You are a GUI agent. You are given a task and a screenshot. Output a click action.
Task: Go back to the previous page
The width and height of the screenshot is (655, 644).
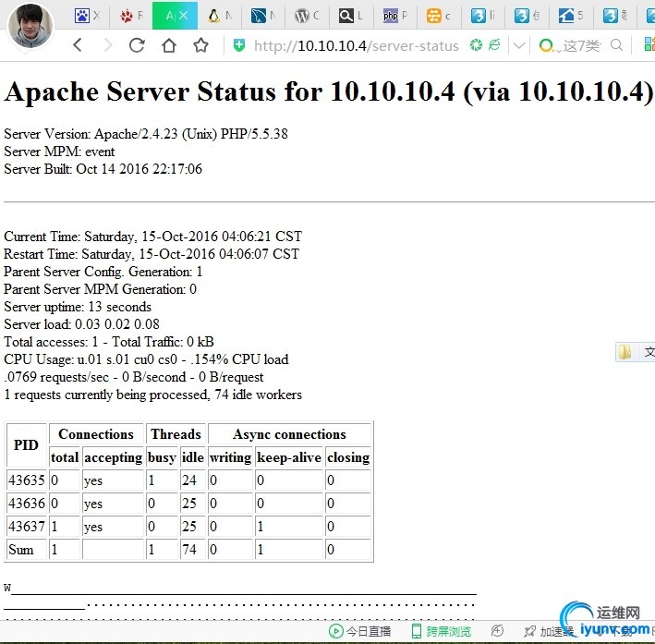pyautogui.click(x=78, y=44)
